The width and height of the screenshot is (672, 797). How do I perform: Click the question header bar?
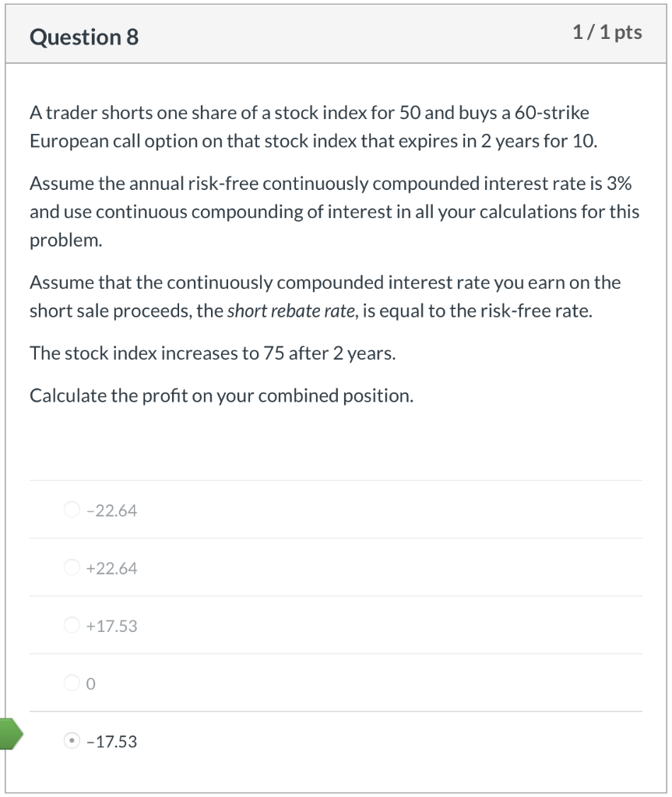click(335, 33)
